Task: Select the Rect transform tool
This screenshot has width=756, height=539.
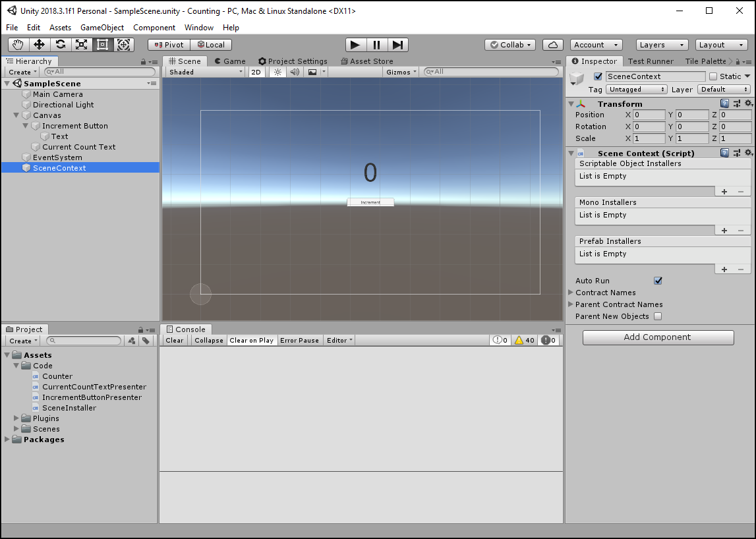Action: [x=103, y=44]
